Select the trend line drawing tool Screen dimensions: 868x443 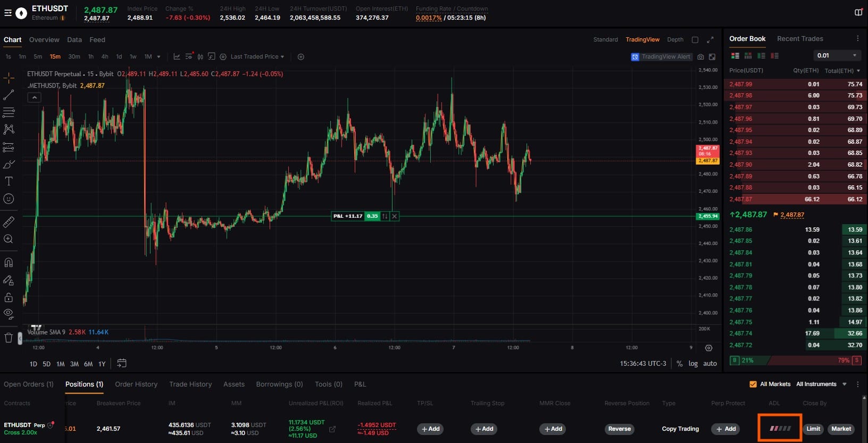pyautogui.click(x=9, y=95)
